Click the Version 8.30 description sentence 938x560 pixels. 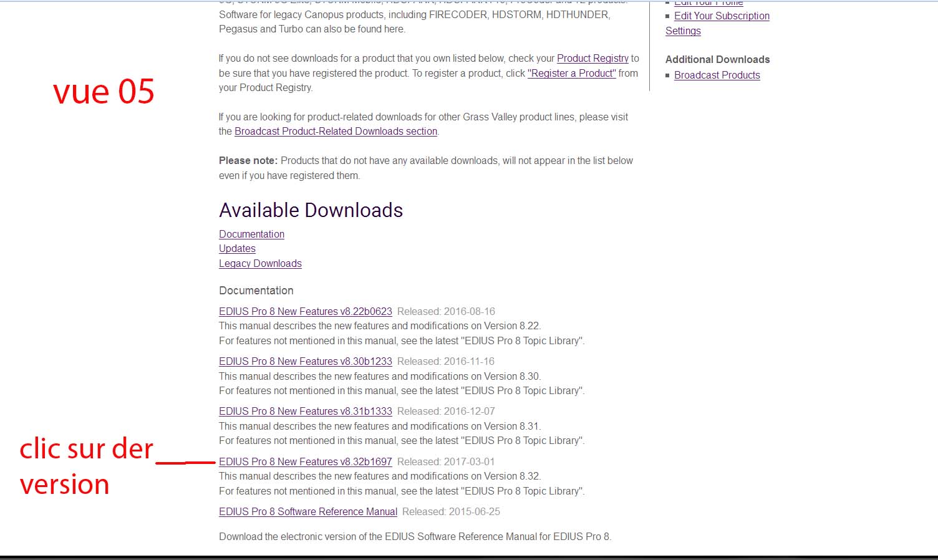(x=380, y=376)
